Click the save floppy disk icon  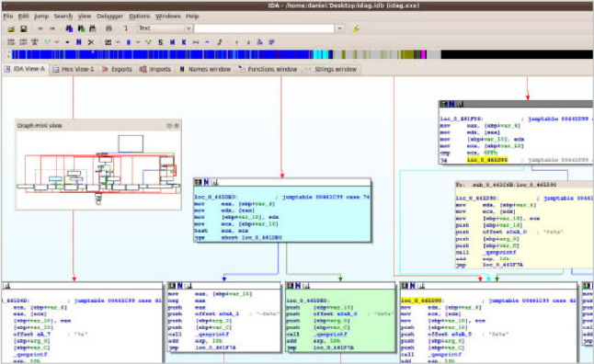click(x=24, y=28)
